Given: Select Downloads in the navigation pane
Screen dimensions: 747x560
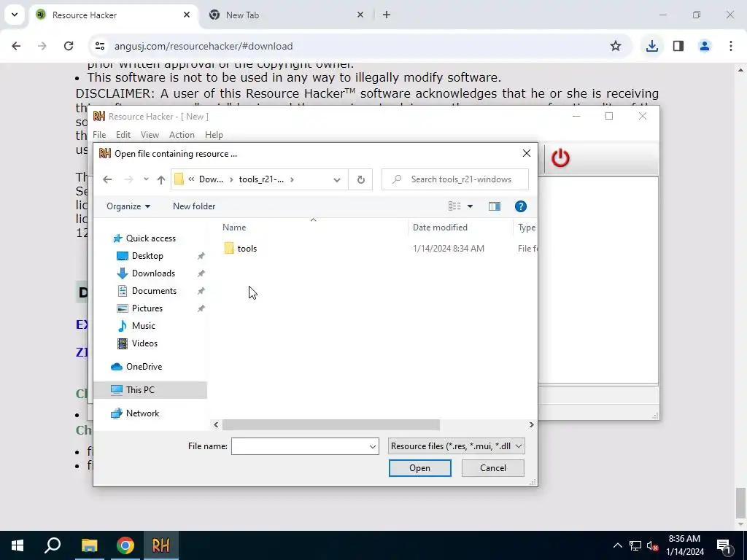Looking at the screenshot, I should click(153, 273).
